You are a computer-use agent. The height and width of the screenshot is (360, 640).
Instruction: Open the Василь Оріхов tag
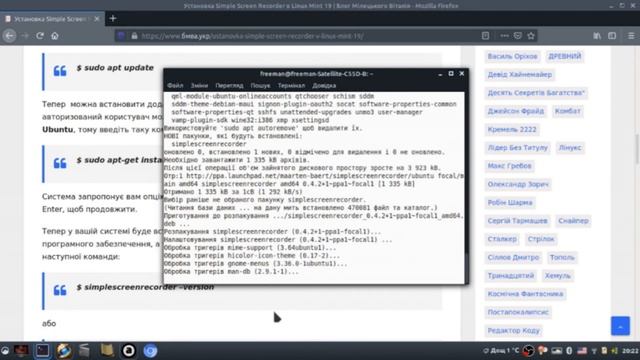[512, 56]
